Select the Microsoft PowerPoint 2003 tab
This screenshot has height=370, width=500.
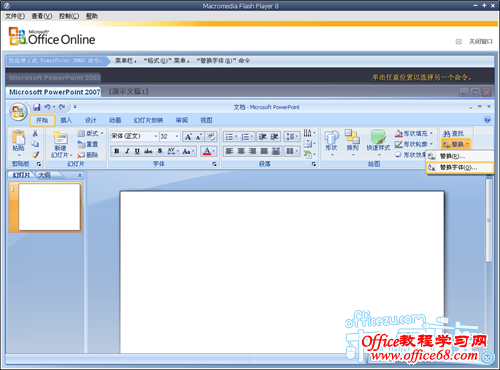point(54,78)
